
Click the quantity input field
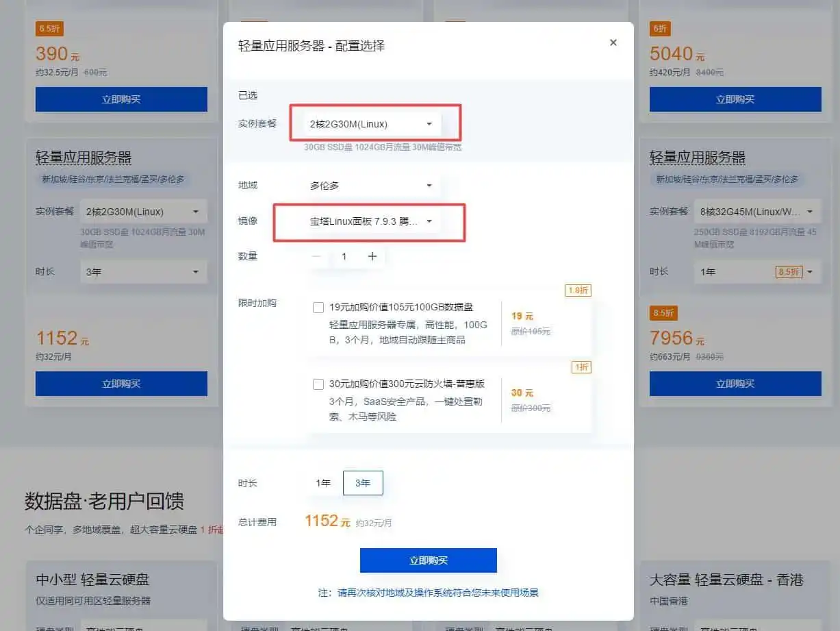click(x=344, y=256)
